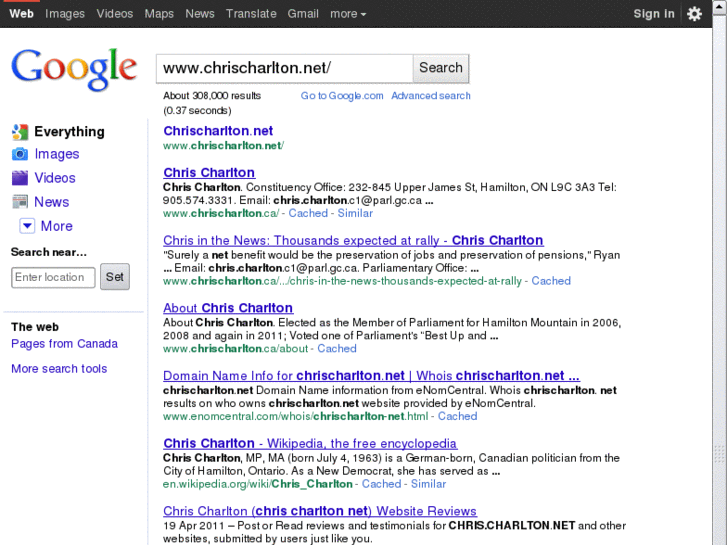This screenshot has height=545, width=727.
Task: Open Cached for chrischarlton.ca/ result
Action: coord(308,213)
